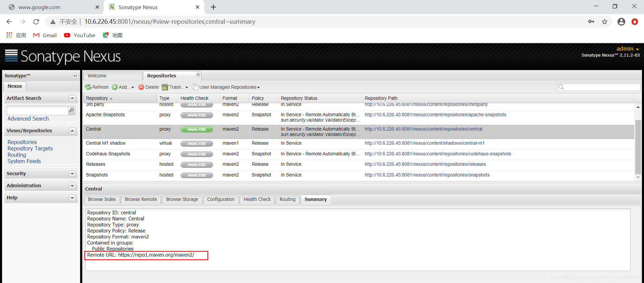Select the Releases repository row

click(359, 164)
